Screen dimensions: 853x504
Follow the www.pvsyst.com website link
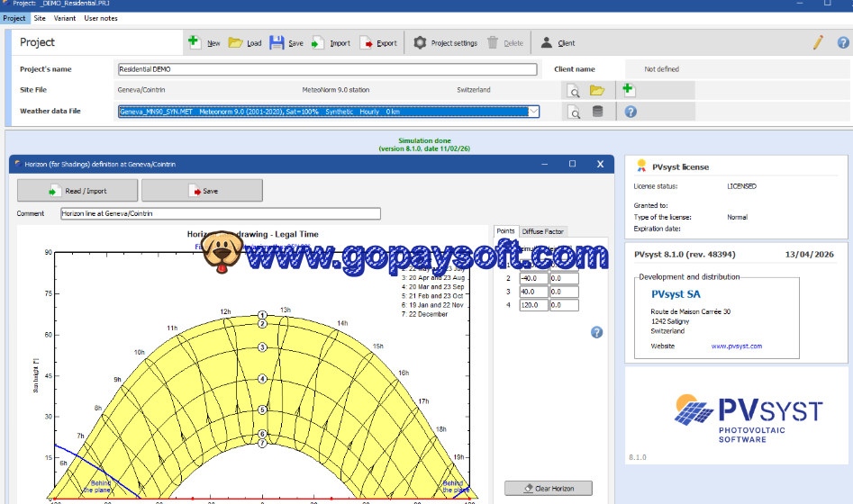(736, 346)
